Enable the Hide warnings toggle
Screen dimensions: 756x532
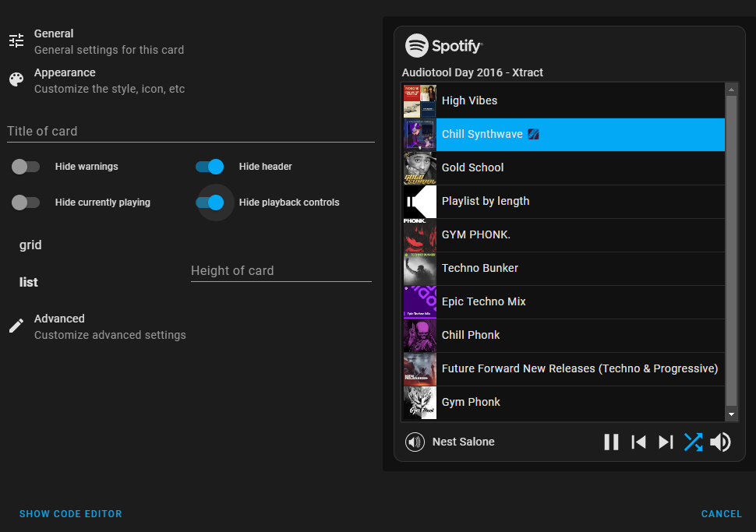coord(26,166)
